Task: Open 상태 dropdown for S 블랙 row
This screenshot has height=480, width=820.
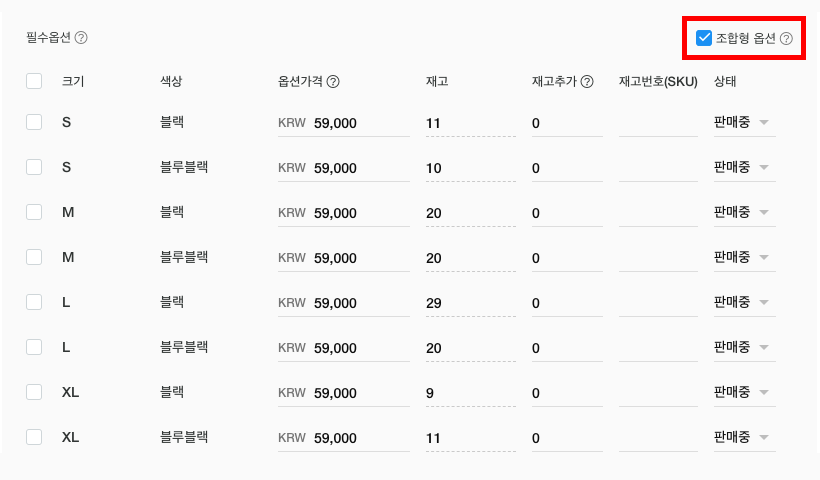Action: (x=744, y=123)
